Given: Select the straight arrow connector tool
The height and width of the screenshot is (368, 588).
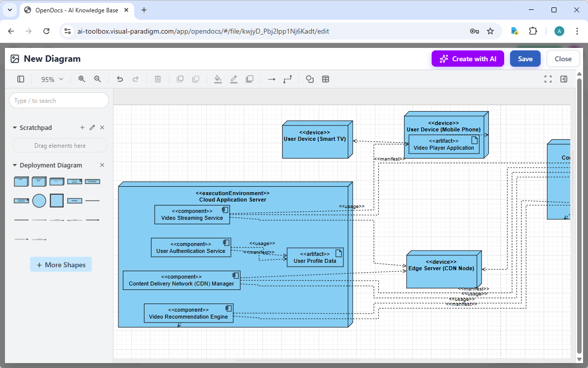Looking at the screenshot, I should point(271,79).
